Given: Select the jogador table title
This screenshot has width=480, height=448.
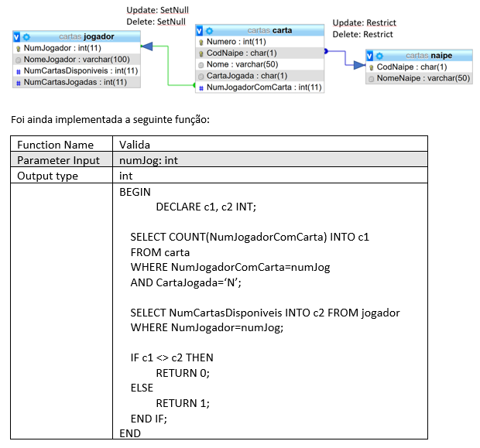Looking at the screenshot, I should (87, 36).
